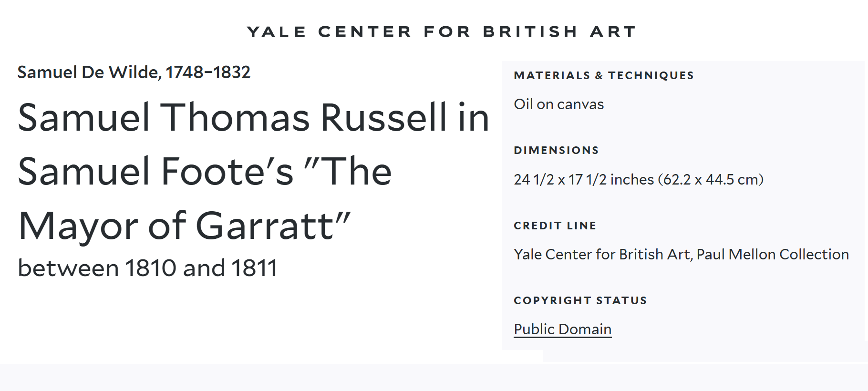The height and width of the screenshot is (391, 868).
Task: Click title line "Samuel Thomas Russell in"
Action: pos(253,117)
